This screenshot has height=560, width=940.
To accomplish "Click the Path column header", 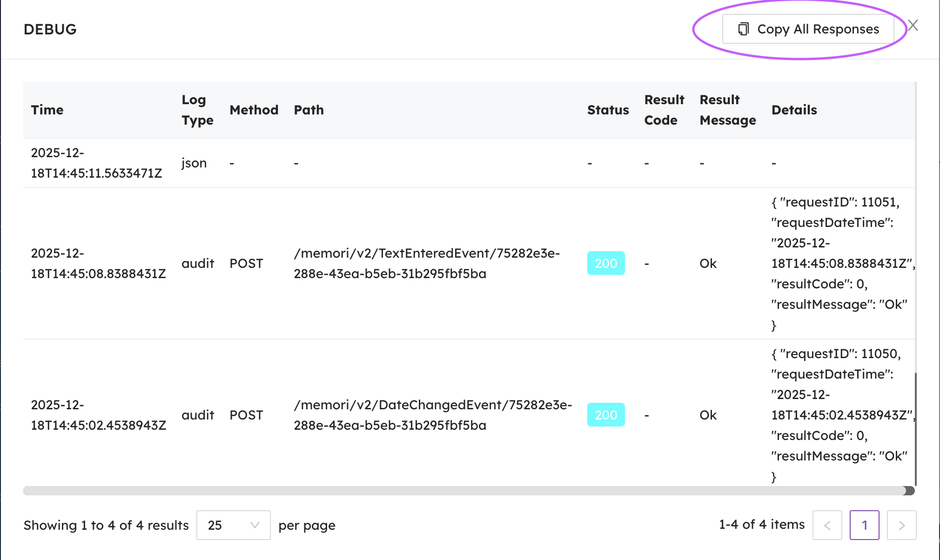I will pos(309,110).
